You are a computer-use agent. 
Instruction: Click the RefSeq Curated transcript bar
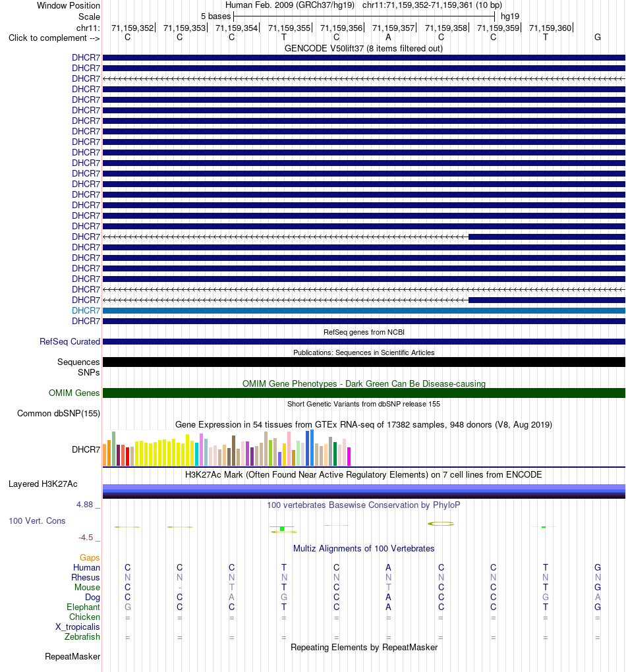coord(364,341)
